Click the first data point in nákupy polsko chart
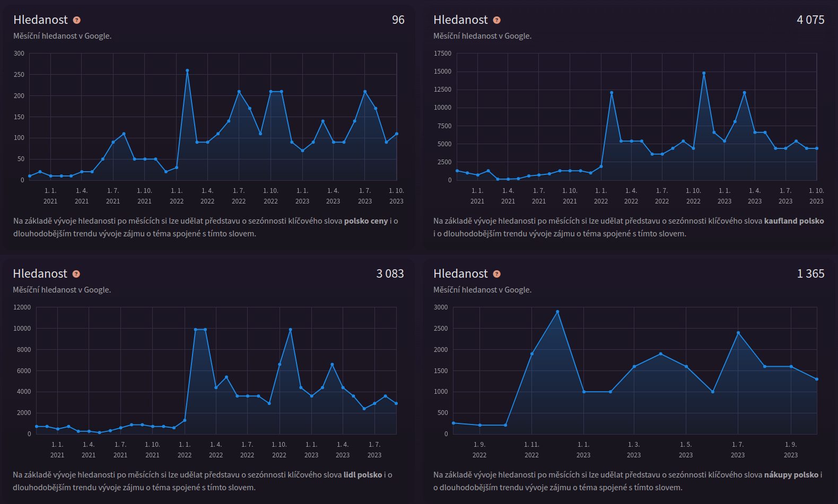This screenshot has width=838, height=504. tap(453, 423)
